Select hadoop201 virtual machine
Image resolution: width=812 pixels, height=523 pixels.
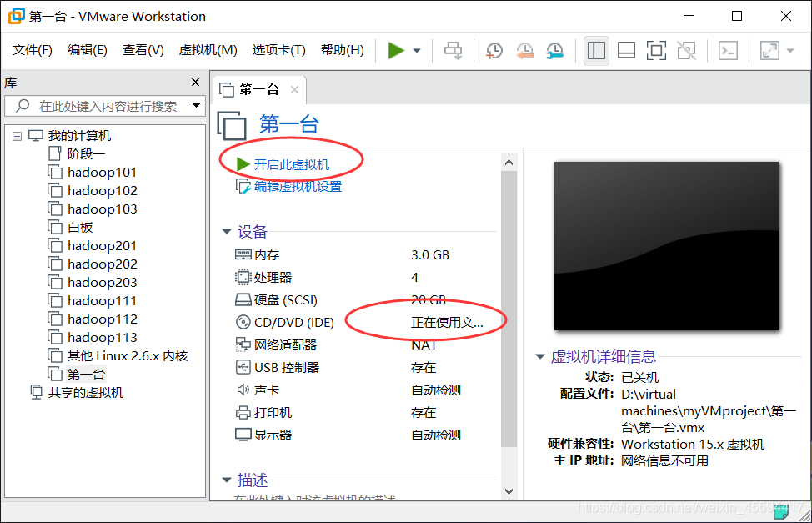tap(93, 246)
